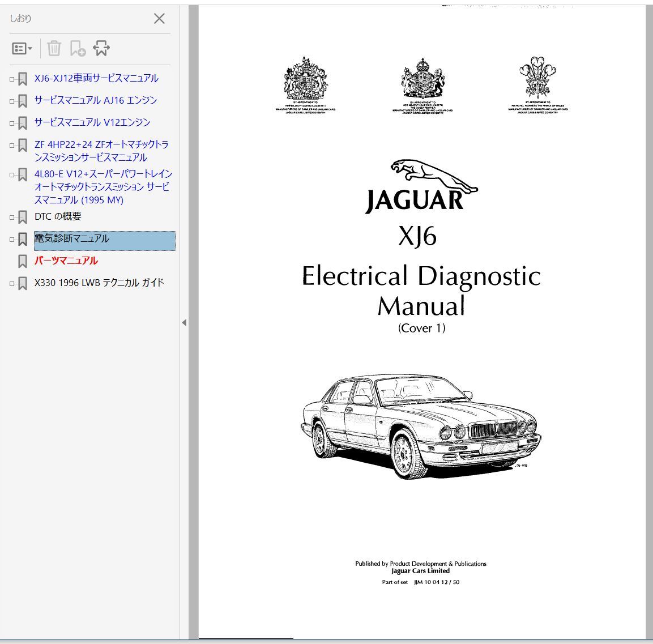Click the bookmark icon beside サービスマニュアル V12エンジン
The image size is (653, 644).
pos(23,123)
